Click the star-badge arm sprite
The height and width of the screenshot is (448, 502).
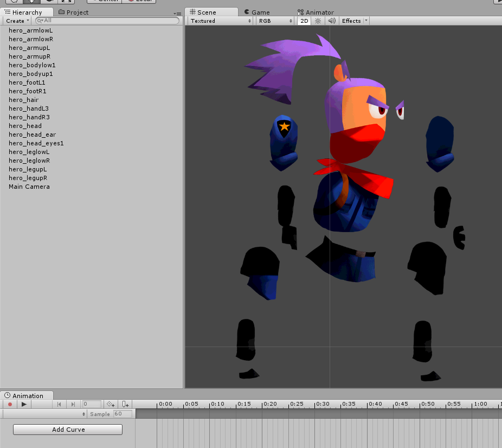284,144
